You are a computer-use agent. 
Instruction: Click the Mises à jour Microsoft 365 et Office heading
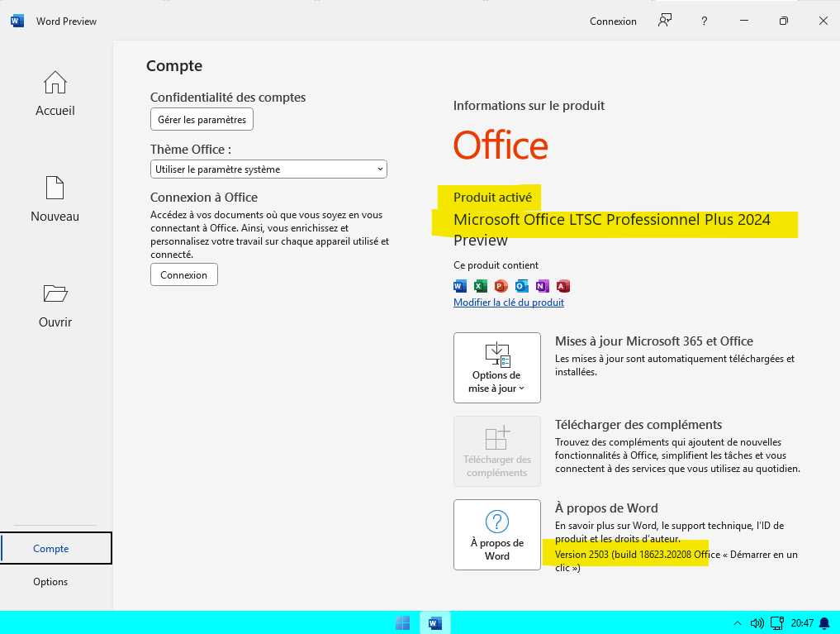654,341
